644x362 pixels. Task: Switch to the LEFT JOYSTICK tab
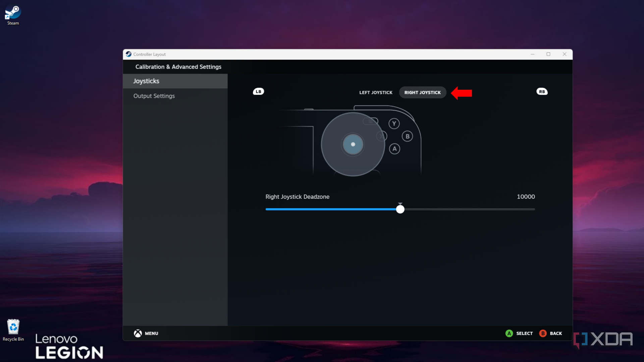coord(376,92)
